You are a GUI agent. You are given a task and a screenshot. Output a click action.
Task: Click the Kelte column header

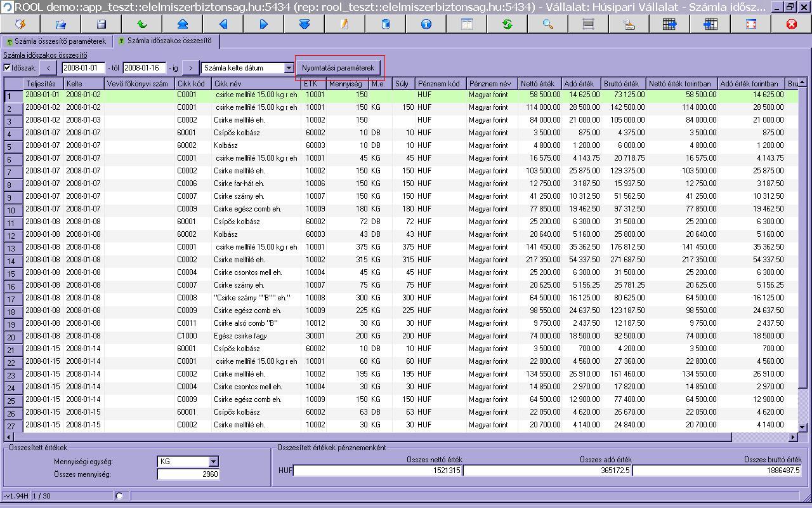(84, 84)
